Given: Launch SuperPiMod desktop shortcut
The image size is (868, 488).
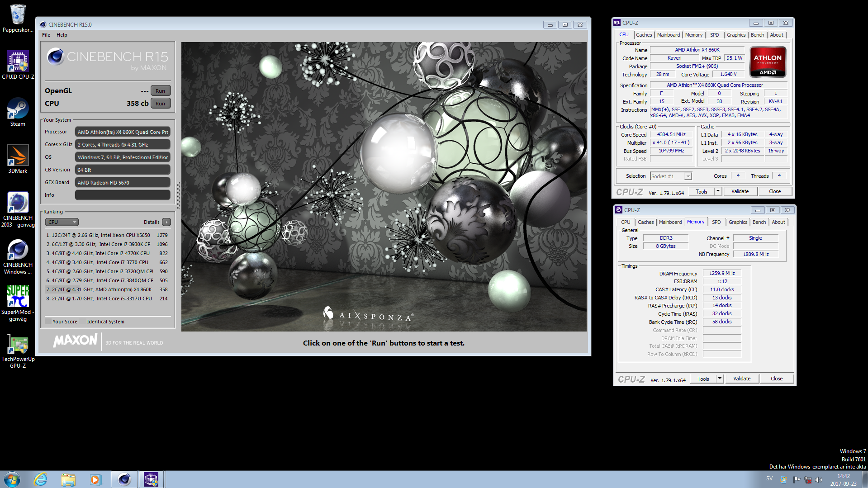Looking at the screenshot, I should [x=18, y=303].
